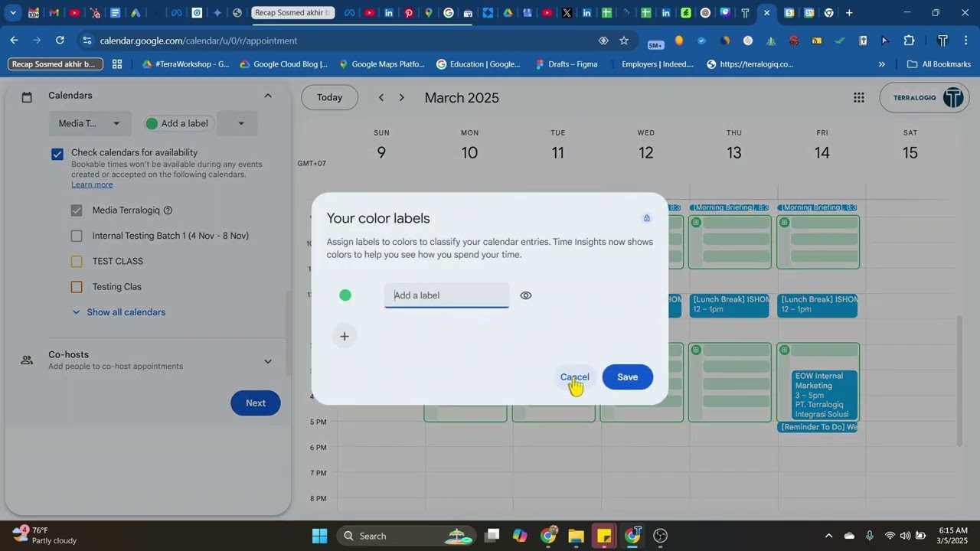Open the Google apps grid

pyautogui.click(x=859, y=97)
